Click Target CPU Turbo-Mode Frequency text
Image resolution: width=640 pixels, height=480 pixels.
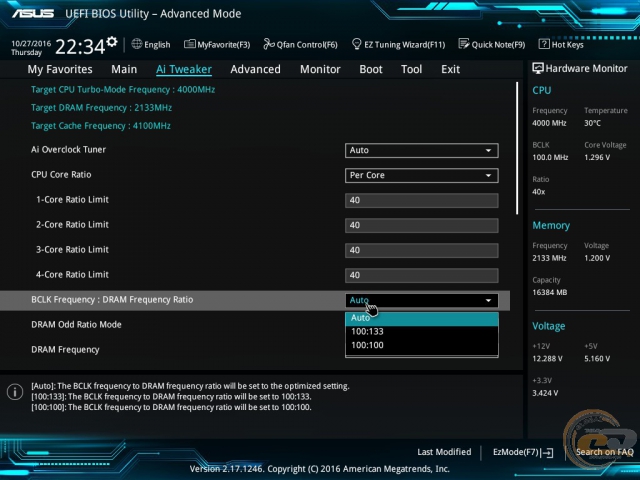pyautogui.click(x=123, y=89)
